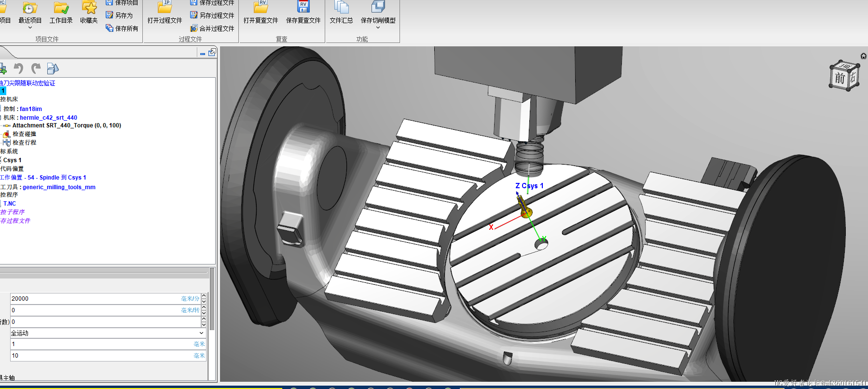Click 合并过程文件 merge in-process files
Screen dimensions: 868x389
(x=212, y=28)
